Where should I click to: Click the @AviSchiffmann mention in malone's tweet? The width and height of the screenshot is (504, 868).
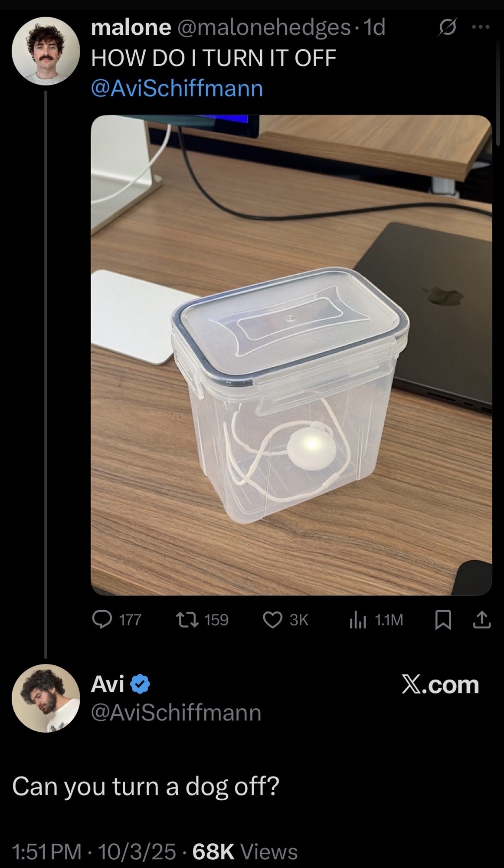coord(177,89)
